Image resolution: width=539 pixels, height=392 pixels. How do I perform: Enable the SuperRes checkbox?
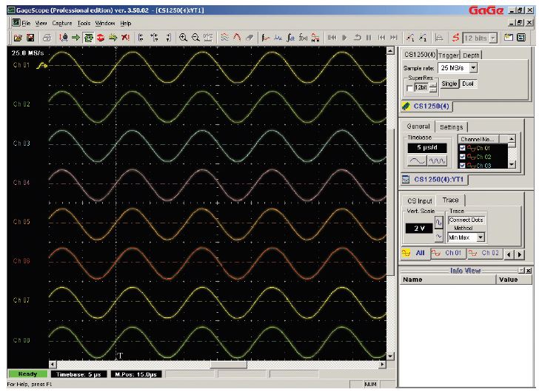[409, 88]
